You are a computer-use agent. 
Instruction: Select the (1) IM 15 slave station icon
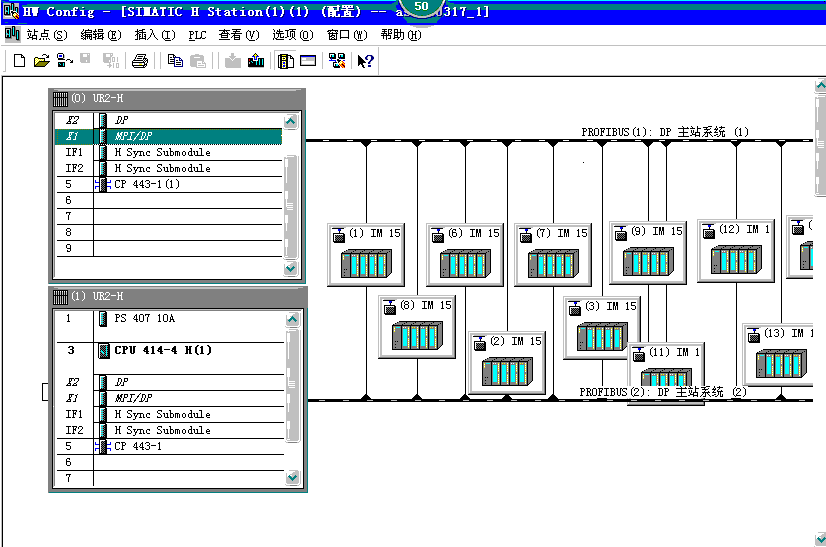pyautogui.click(x=366, y=255)
